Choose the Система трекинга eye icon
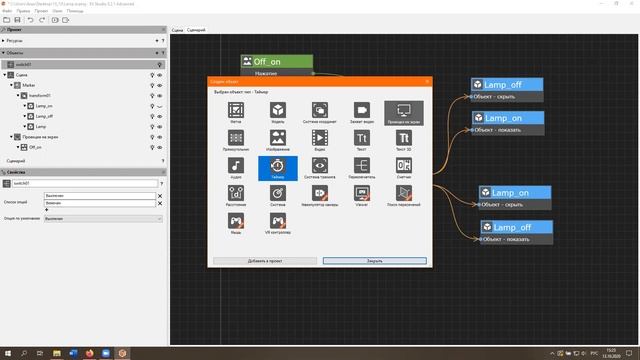This screenshot has width=640, height=360. click(x=320, y=168)
